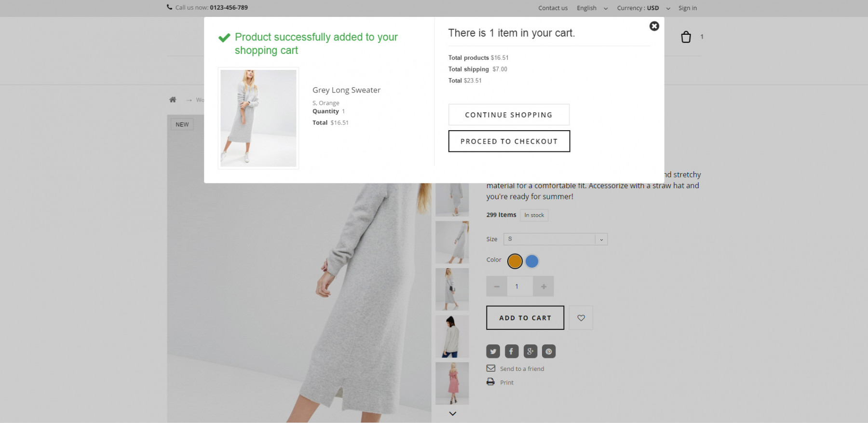This screenshot has height=423, width=868.
Task: Share product on Pinterest
Action: click(549, 351)
